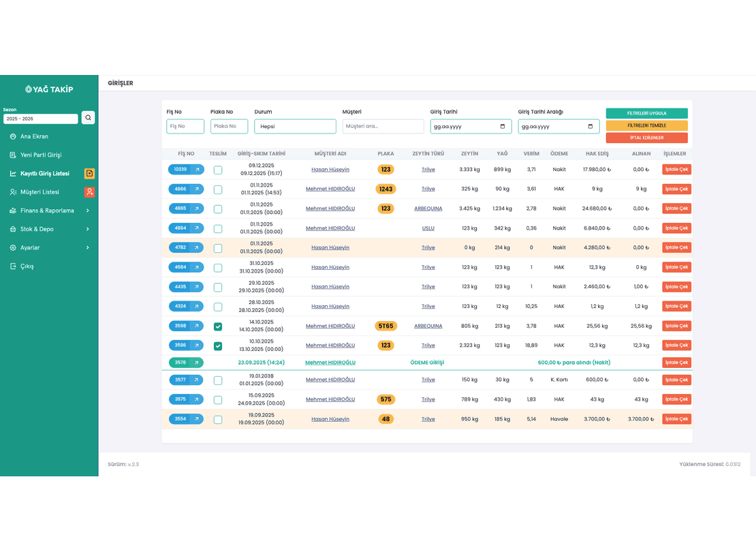Image resolution: width=756 pixels, height=552 pixels.
Task: Click the red add customer icon beside Müşteri Listesi
Action: pos(89,192)
